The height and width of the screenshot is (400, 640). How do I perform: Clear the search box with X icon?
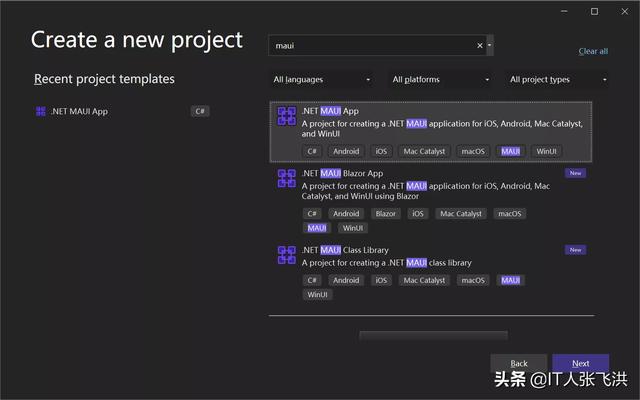coord(480,46)
